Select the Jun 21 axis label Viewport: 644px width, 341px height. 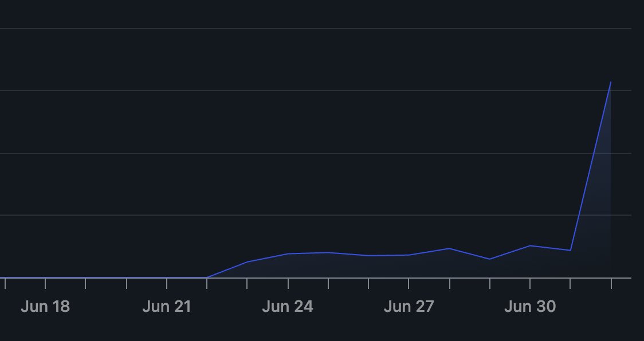[x=167, y=307]
